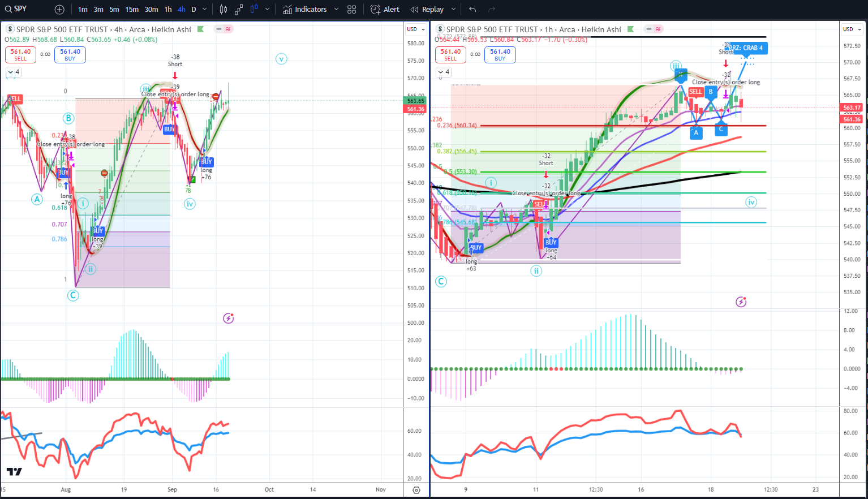Screen dimensions: 868x499
Task: Start bar Replay
Action: [x=428, y=10]
